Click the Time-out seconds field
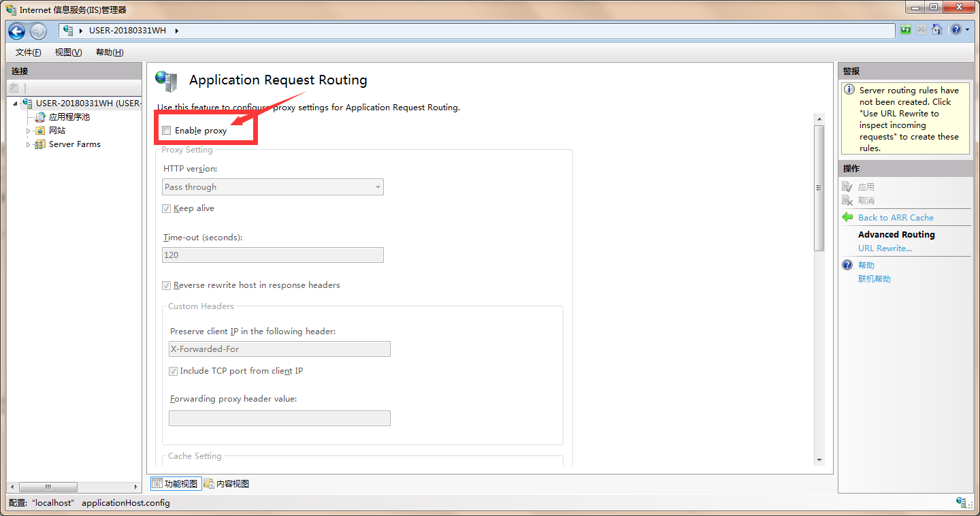The width and height of the screenshot is (980, 516). tap(273, 255)
